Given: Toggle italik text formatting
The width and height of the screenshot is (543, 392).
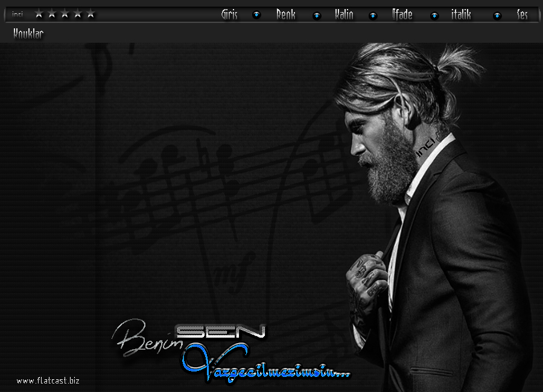Looking at the screenshot, I should pos(461,14).
